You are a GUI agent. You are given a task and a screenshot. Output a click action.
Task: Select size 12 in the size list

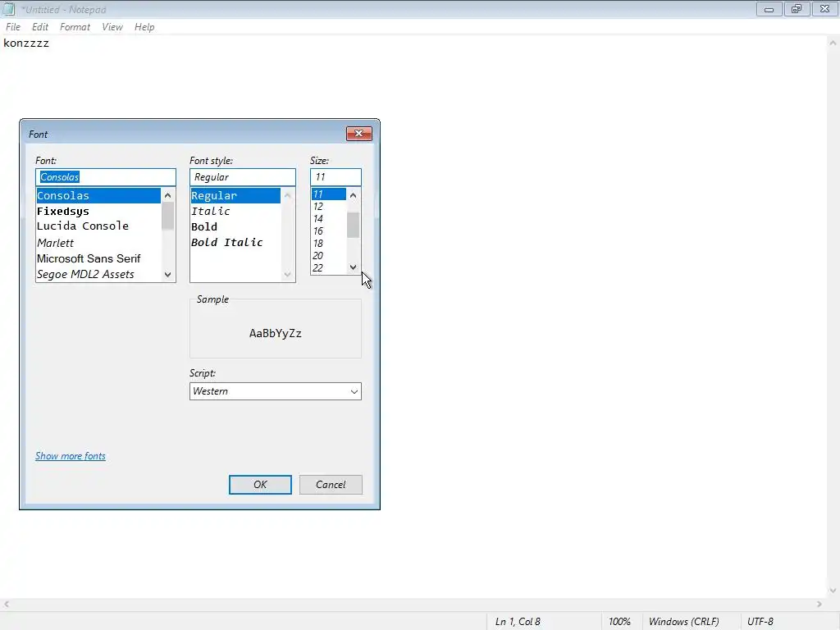pos(328,206)
